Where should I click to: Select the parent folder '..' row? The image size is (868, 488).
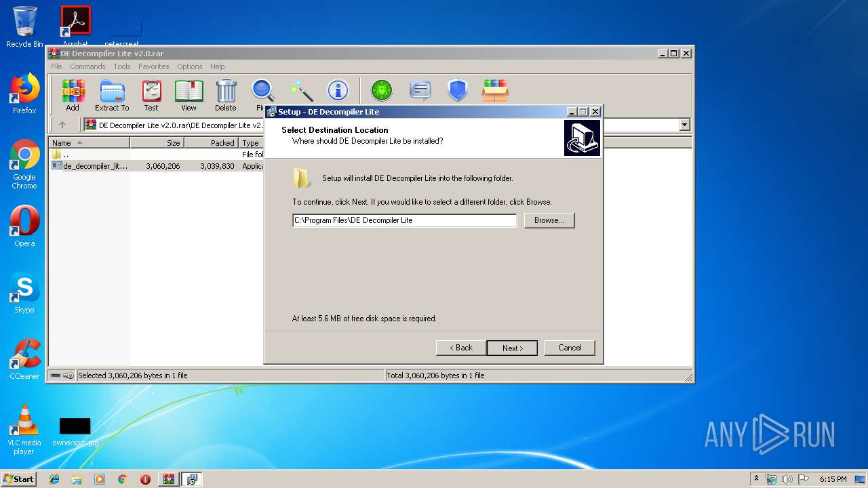tap(157, 155)
